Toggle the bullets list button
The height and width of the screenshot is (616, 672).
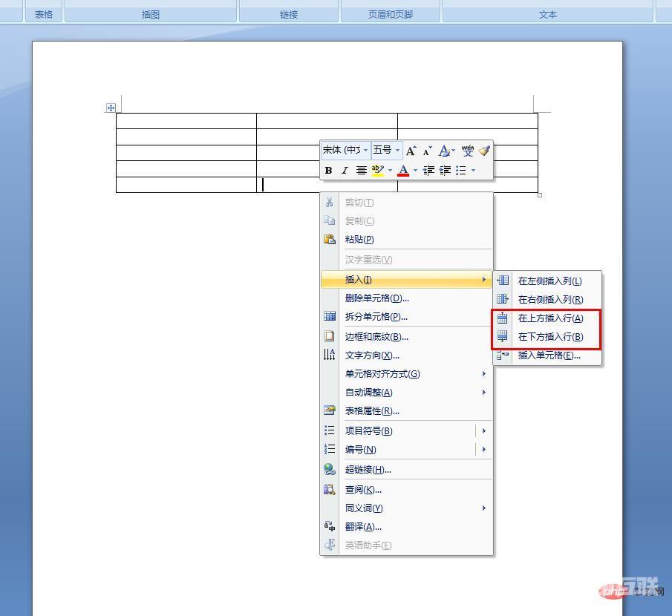coord(461,171)
